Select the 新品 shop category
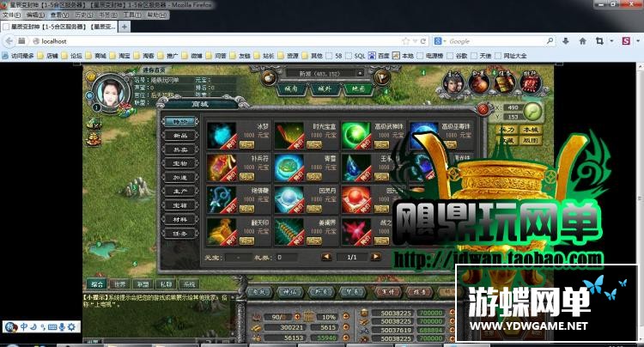Image resolution: width=644 pixels, height=347 pixels. 180,136
